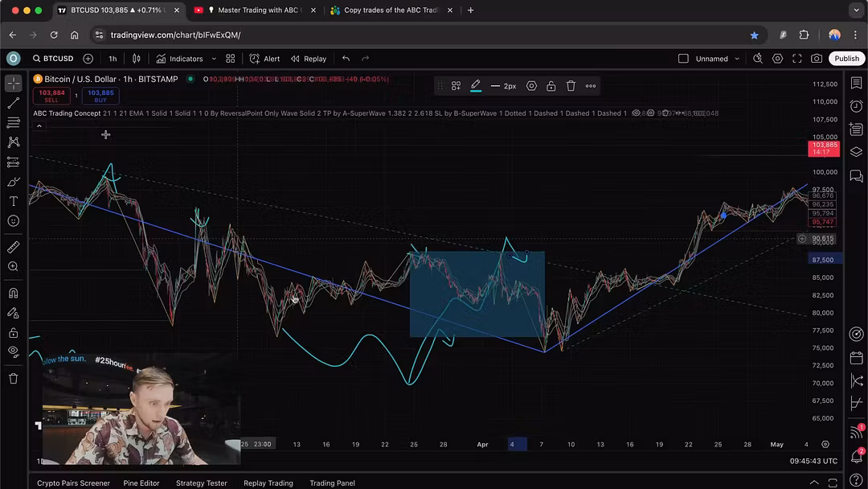
Task: Take a chart snapshot with camera icon
Action: (x=817, y=59)
